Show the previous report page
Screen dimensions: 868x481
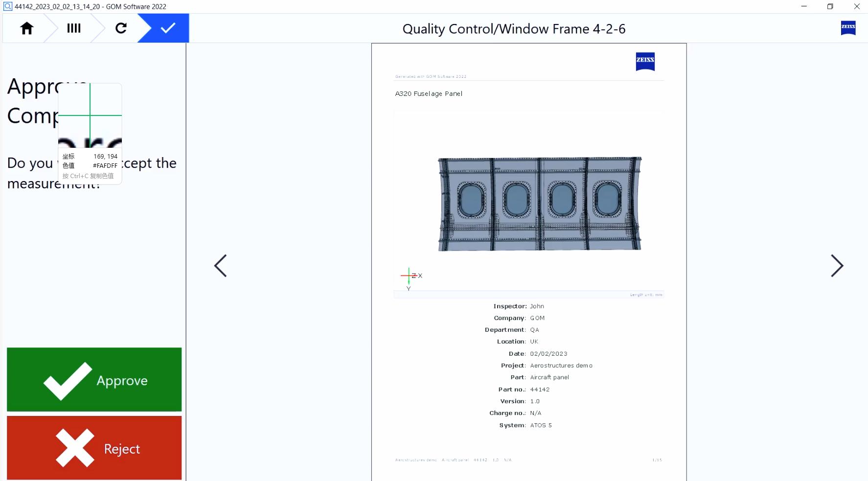(221, 266)
